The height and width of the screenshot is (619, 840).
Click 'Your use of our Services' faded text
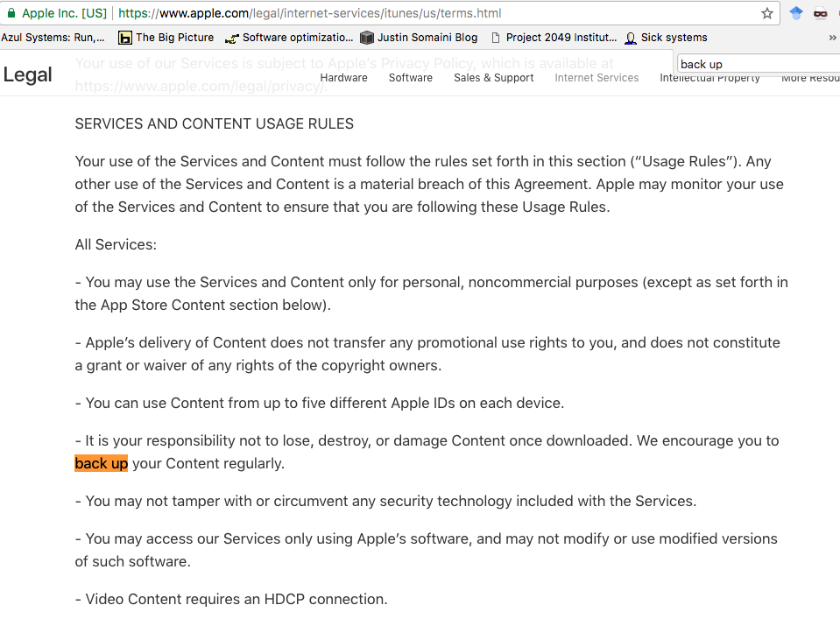click(x=344, y=63)
